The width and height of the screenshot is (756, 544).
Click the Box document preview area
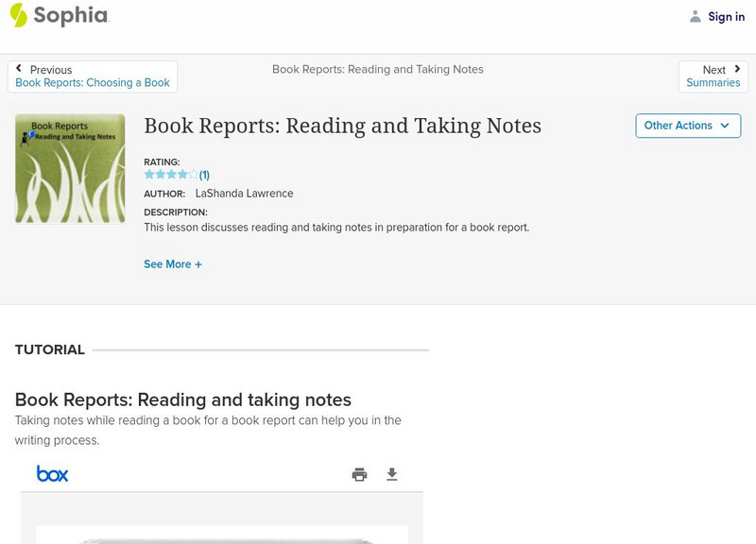pos(222,534)
